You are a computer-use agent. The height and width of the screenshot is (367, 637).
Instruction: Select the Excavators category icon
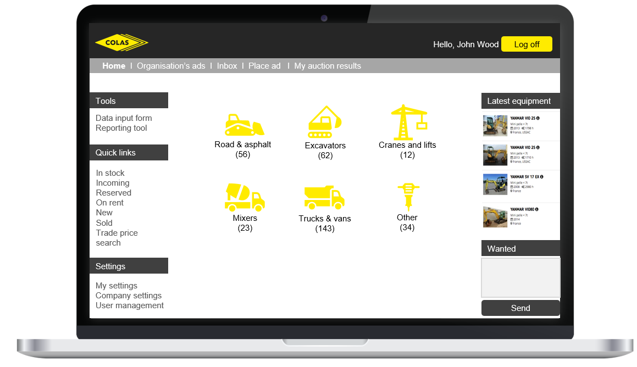[x=325, y=122]
